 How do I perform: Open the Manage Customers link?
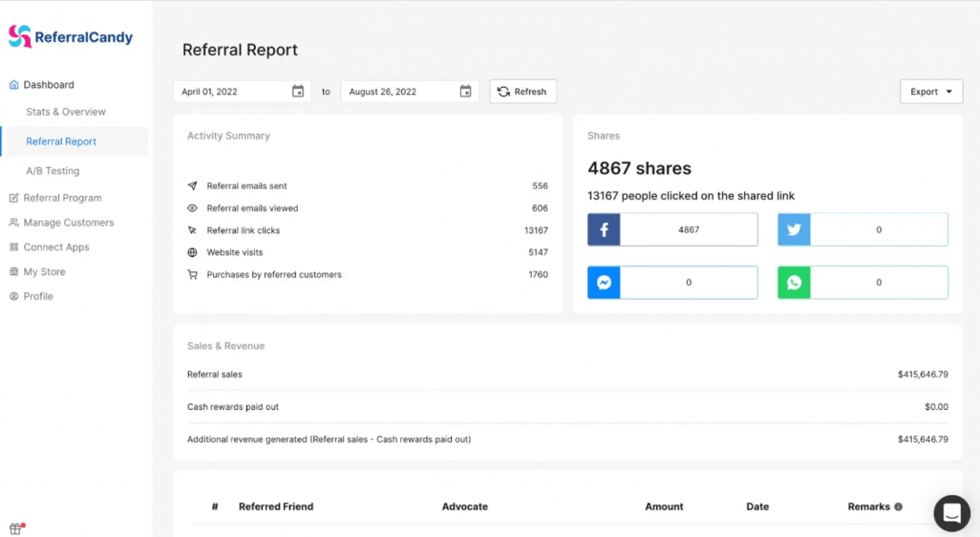click(x=67, y=222)
